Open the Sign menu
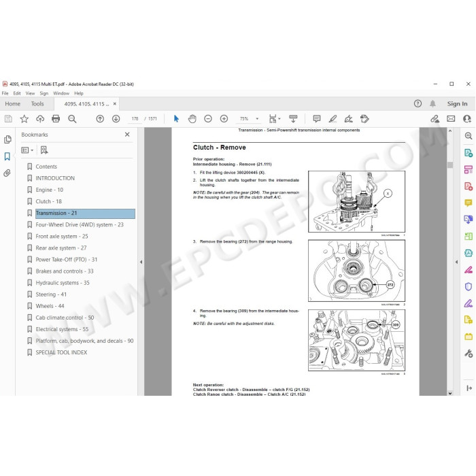The image size is (476, 476). coord(44,93)
